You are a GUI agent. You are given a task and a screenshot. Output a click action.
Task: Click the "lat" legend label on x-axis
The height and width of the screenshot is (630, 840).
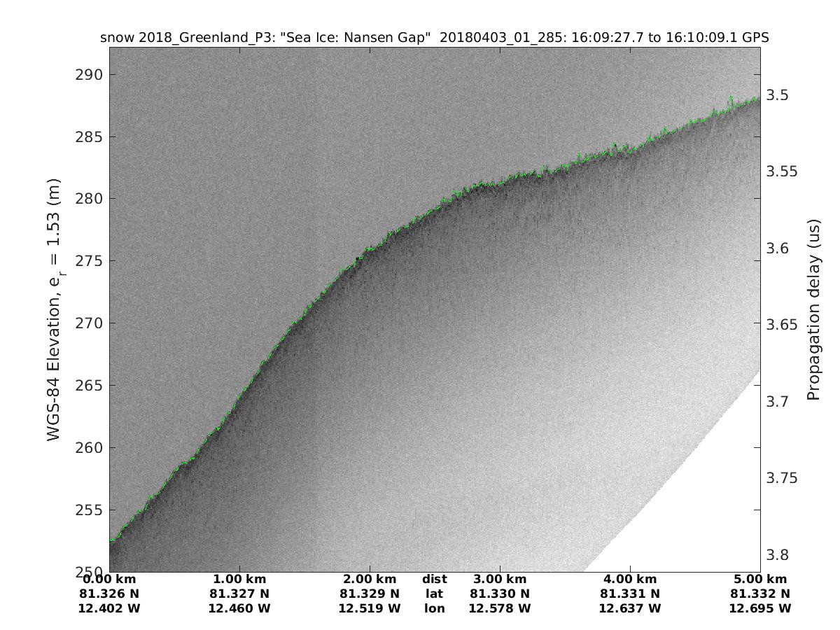pyautogui.click(x=434, y=594)
